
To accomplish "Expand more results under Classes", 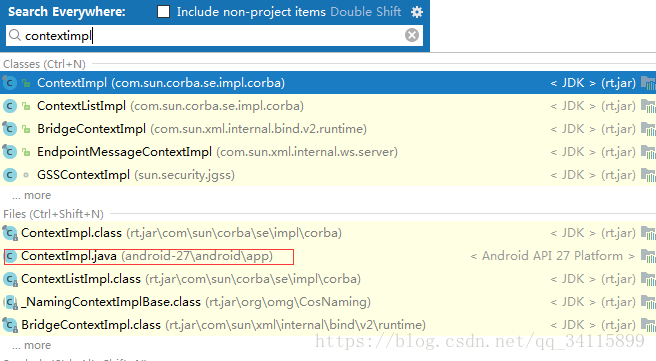I will click(31, 195).
